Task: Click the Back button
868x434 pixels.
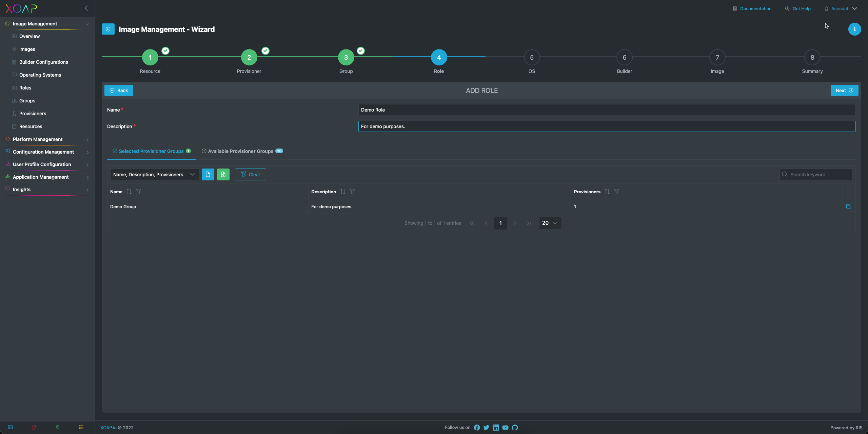Action: point(119,90)
